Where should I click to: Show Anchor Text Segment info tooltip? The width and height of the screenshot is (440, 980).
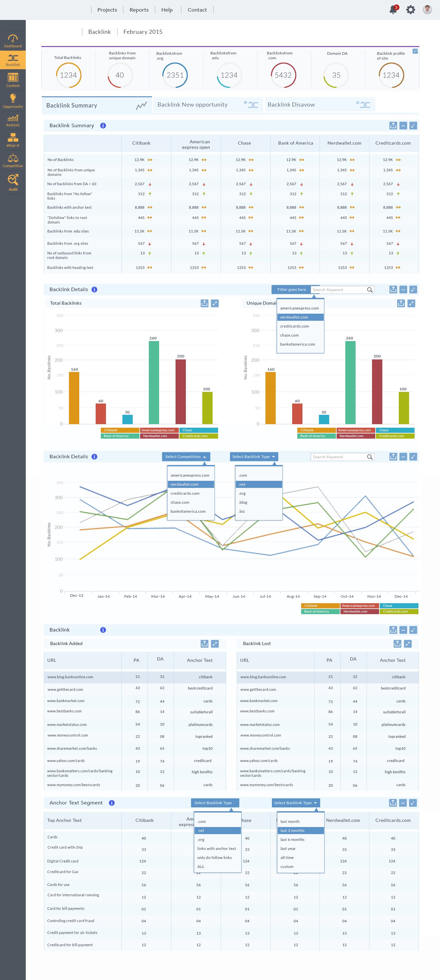(x=111, y=803)
